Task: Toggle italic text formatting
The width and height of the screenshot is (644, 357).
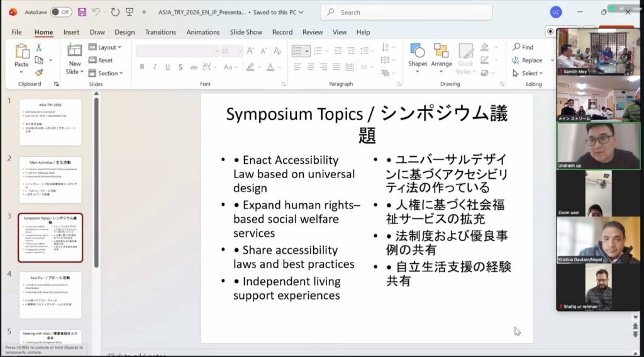Action: pos(154,67)
